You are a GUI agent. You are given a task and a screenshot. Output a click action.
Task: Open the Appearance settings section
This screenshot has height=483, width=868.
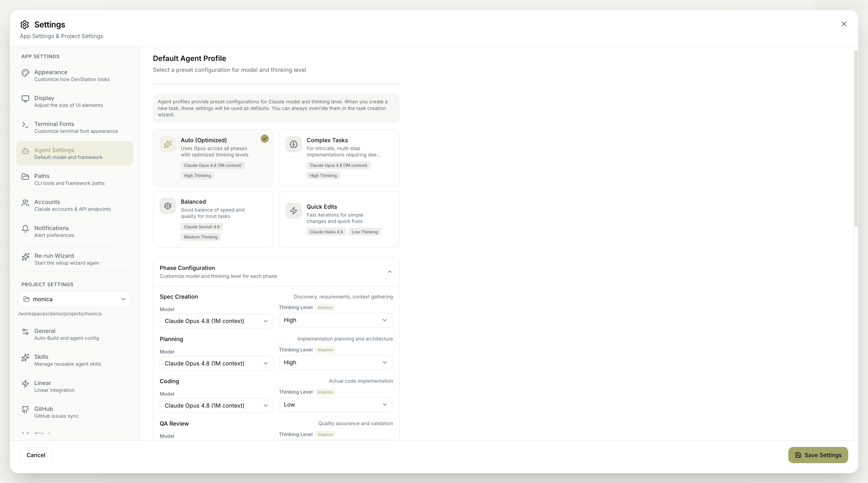(75, 75)
